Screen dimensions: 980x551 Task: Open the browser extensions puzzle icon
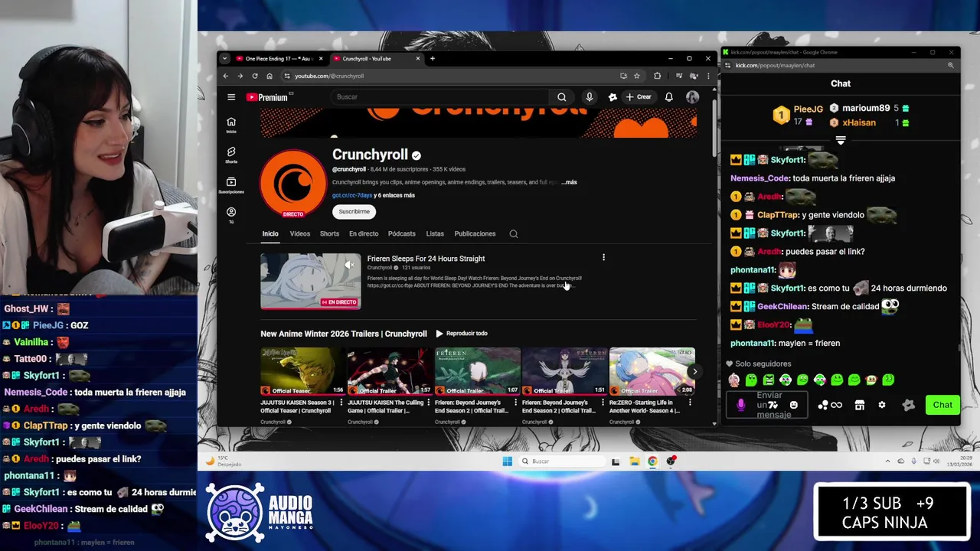pos(657,76)
